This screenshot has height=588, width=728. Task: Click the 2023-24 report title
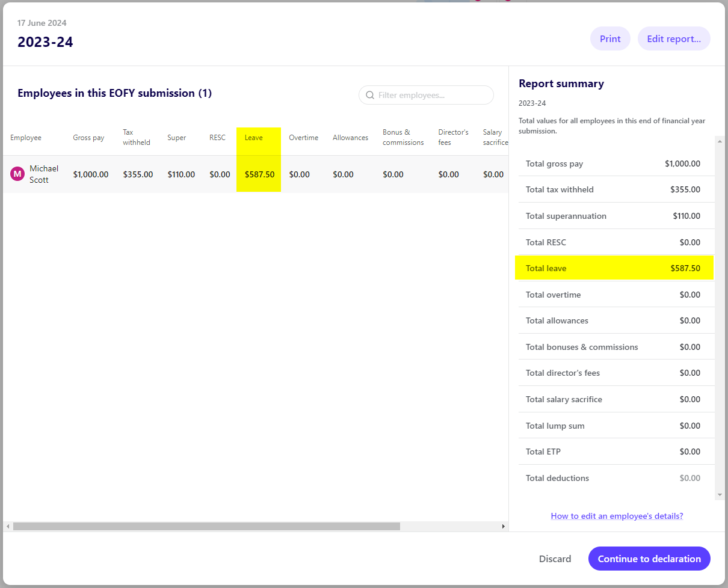point(45,42)
